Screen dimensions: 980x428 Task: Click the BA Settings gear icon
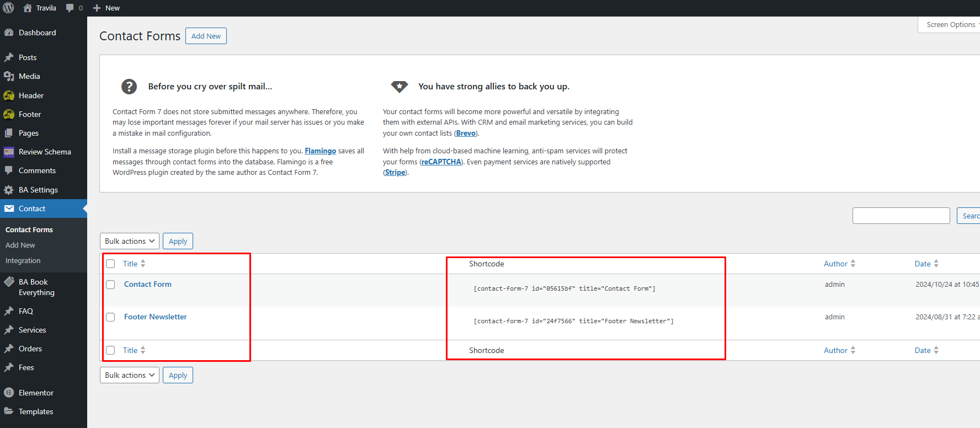(9, 190)
